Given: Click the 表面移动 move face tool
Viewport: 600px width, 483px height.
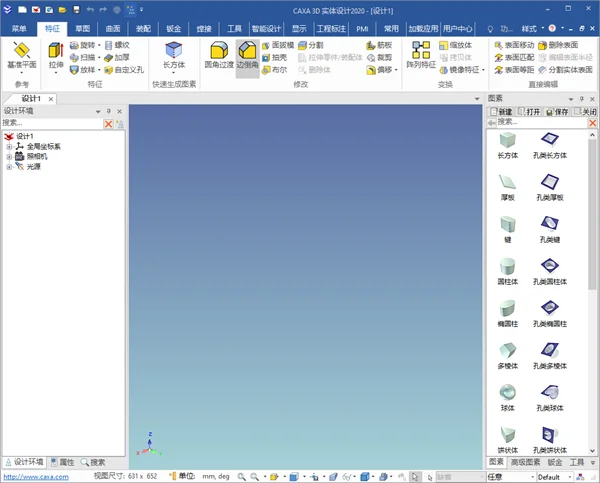Looking at the screenshot, I should [514, 45].
